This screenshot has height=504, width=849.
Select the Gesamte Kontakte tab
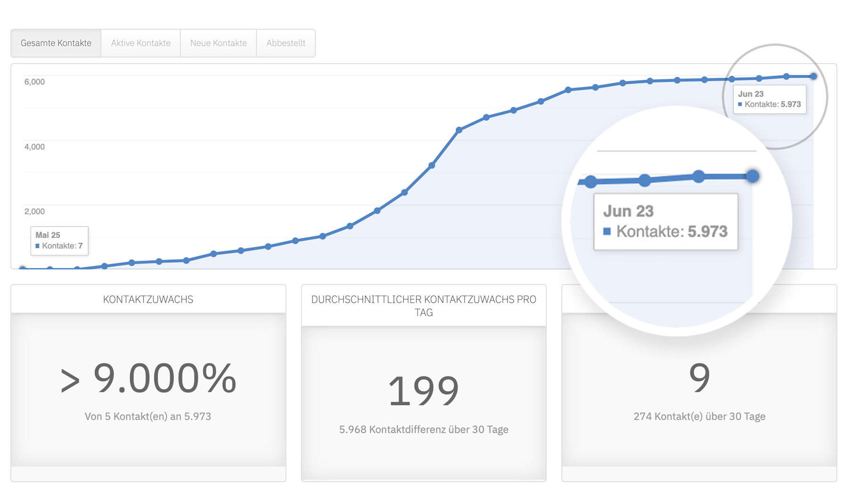click(x=56, y=43)
